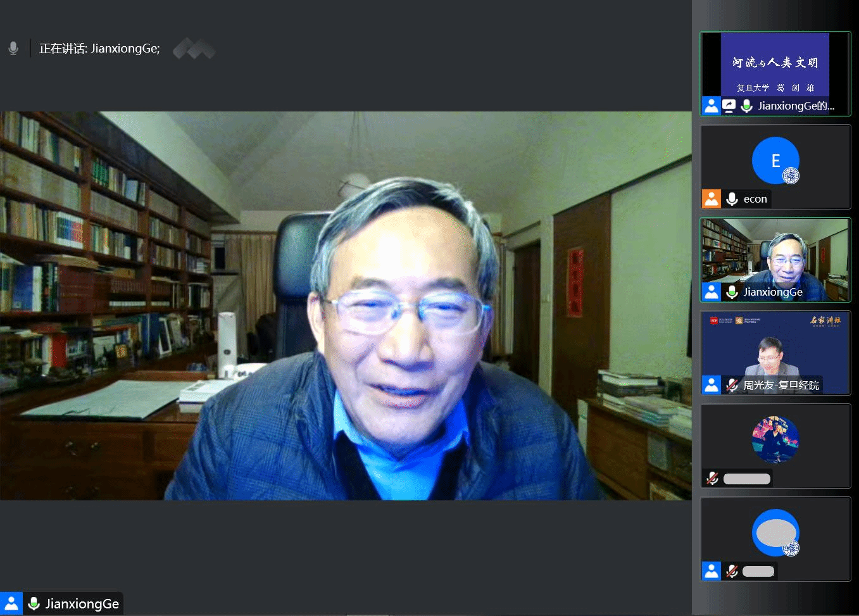
Task: Click muted mic on the colorful-avatar participant tile
Action: (713, 479)
